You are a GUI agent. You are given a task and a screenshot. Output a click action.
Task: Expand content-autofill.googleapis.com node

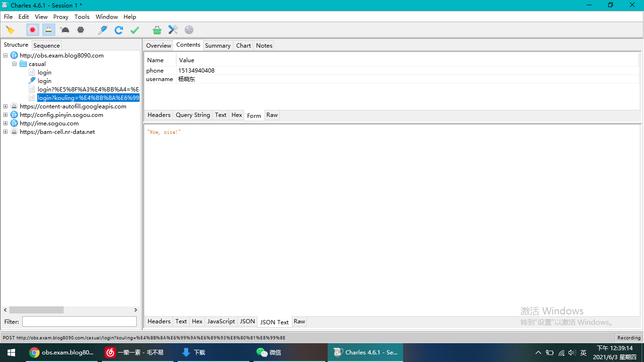point(6,107)
